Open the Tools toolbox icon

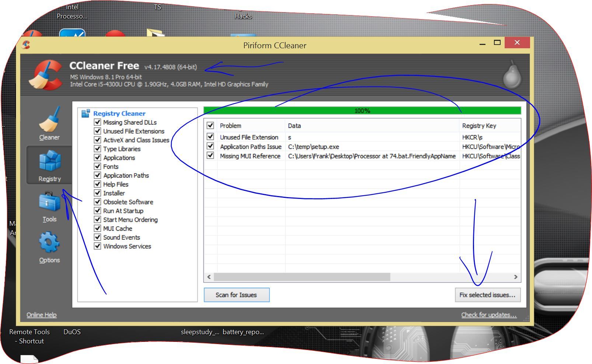pos(49,202)
